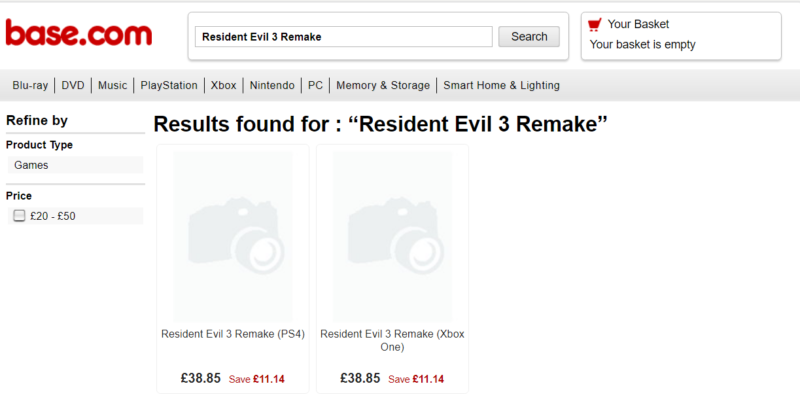Image resolution: width=800 pixels, height=420 pixels.
Task: Open Memory & Storage category
Action: (383, 85)
